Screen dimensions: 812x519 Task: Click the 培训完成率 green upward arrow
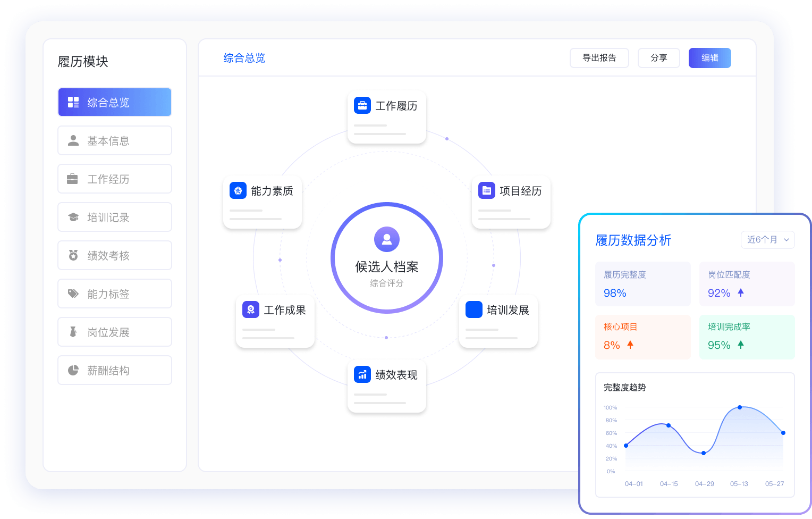pyautogui.click(x=741, y=345)
